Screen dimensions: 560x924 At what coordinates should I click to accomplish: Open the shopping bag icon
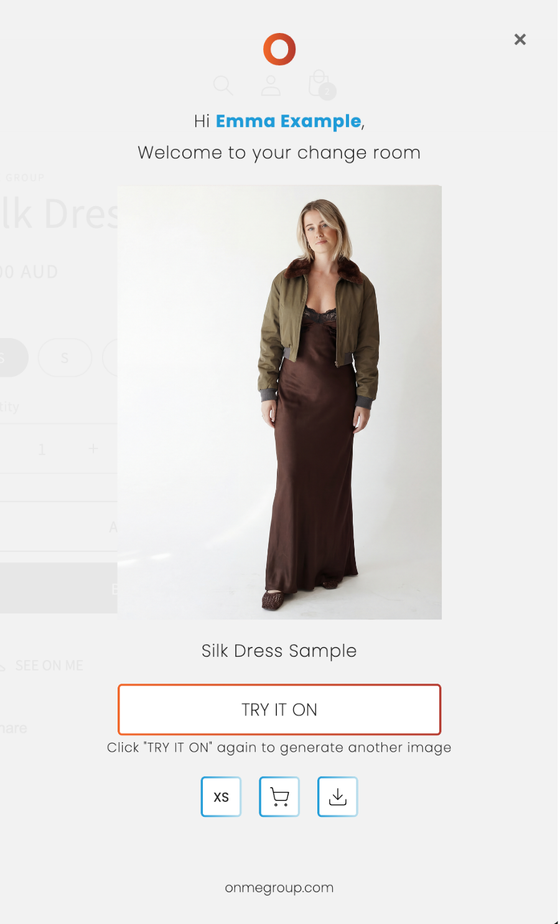(x=319, y=83)
